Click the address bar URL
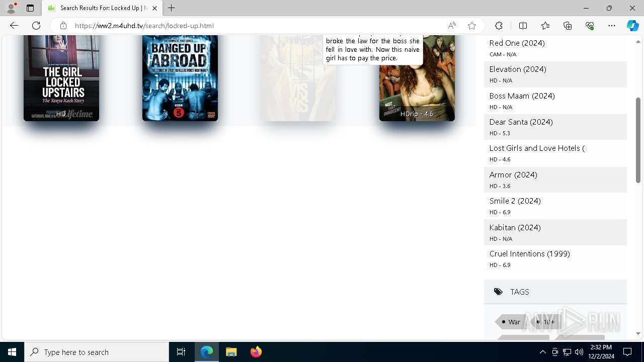The image size is (644, 362). click(x=144, y=26)
